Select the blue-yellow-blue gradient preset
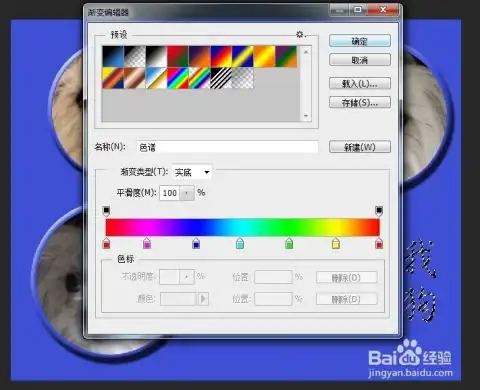This screenshot has height=390, width=480. (x=243, y=56)
